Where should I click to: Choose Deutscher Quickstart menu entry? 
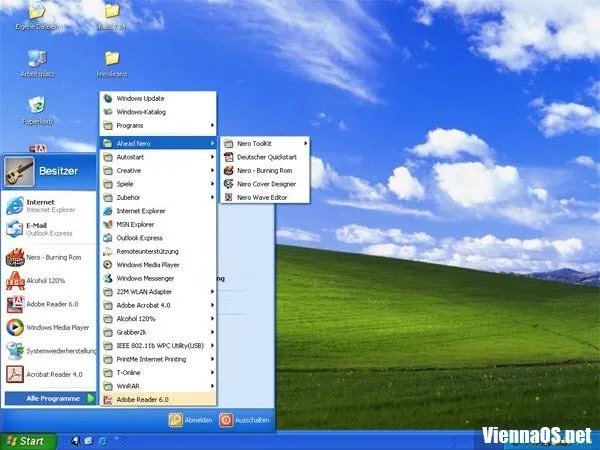tap(265, 157)
